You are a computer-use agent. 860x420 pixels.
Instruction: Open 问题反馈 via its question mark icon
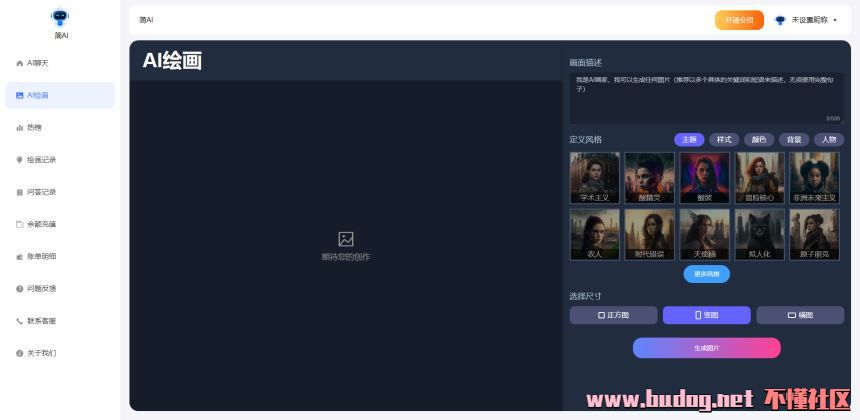pos(20,288)
